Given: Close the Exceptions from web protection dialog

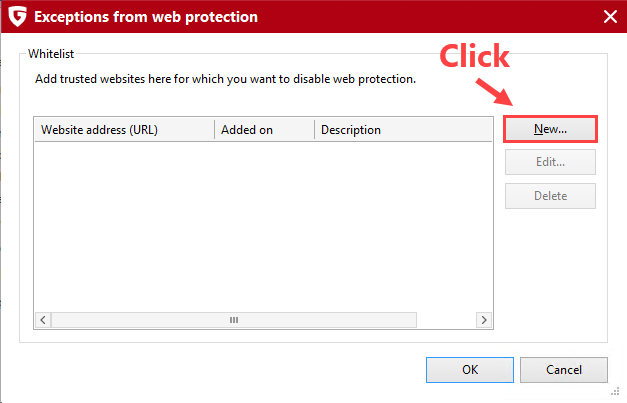Looking at the screenshot, I should [x=609, y=16].
